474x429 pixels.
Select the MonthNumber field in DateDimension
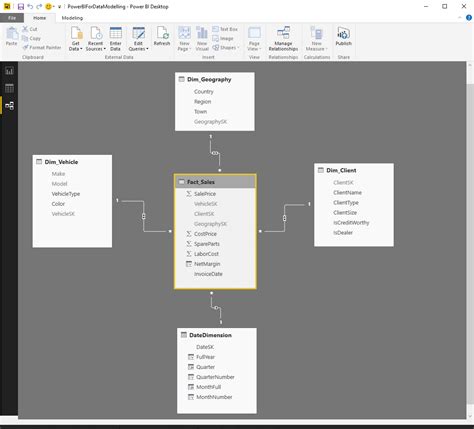(214, 397)
